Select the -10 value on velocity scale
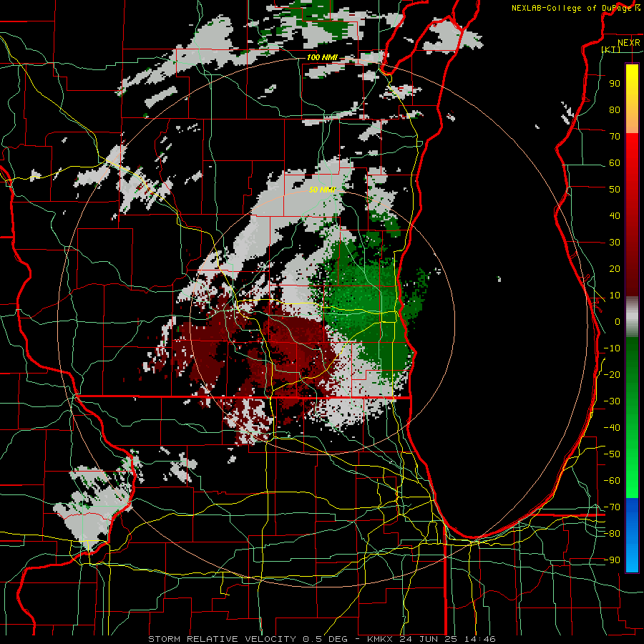Viewport: 644px width, 644px height. coord(612,348)
